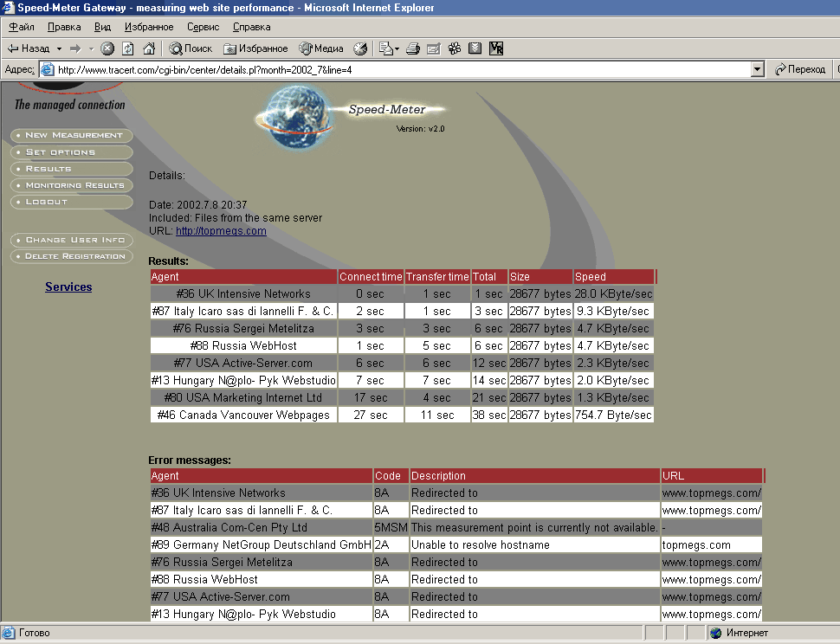This screenshot has width=840, height=644.
Task: Open the Справка menu
Action: pyautogui.click(x=251, y=27)
